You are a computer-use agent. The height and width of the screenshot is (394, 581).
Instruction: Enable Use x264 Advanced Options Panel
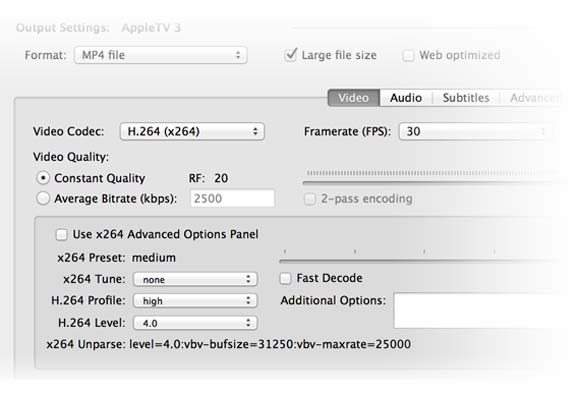click(61, 235)
